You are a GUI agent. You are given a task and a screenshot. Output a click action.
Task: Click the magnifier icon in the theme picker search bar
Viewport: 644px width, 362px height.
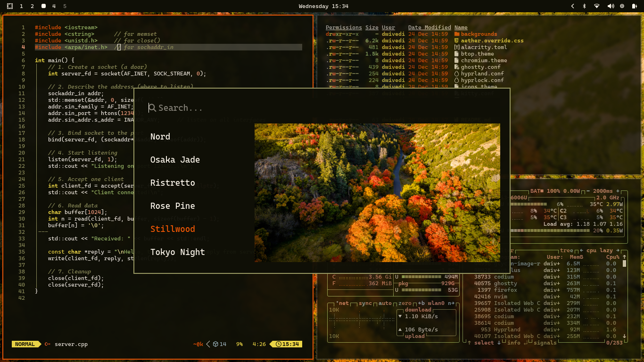(152, 107)
